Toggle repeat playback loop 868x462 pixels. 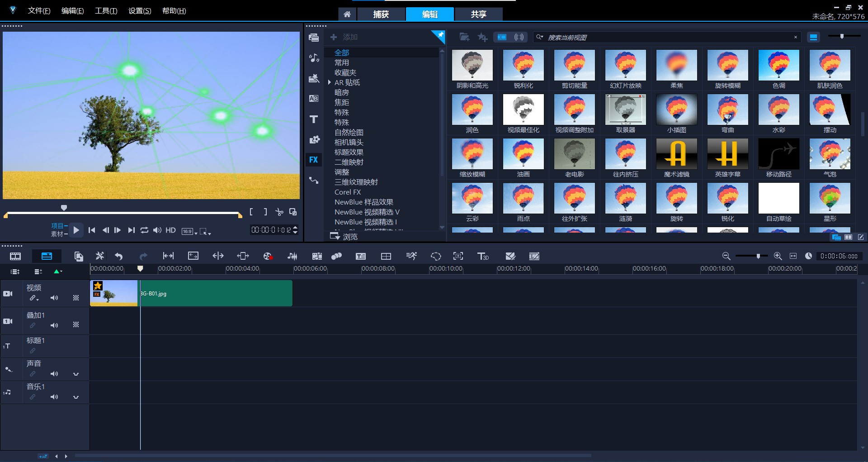144,230
